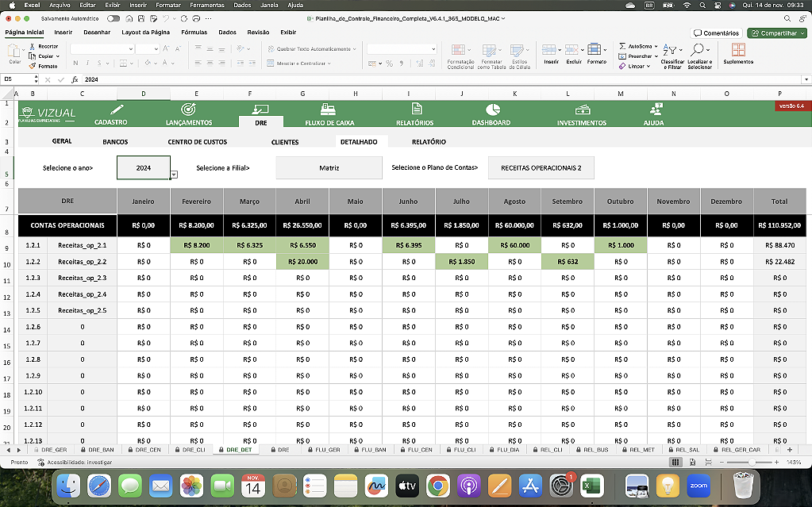Screen dimensions: 812x507
Task: Open Zoom in the Dock
Action: point(698,486)
